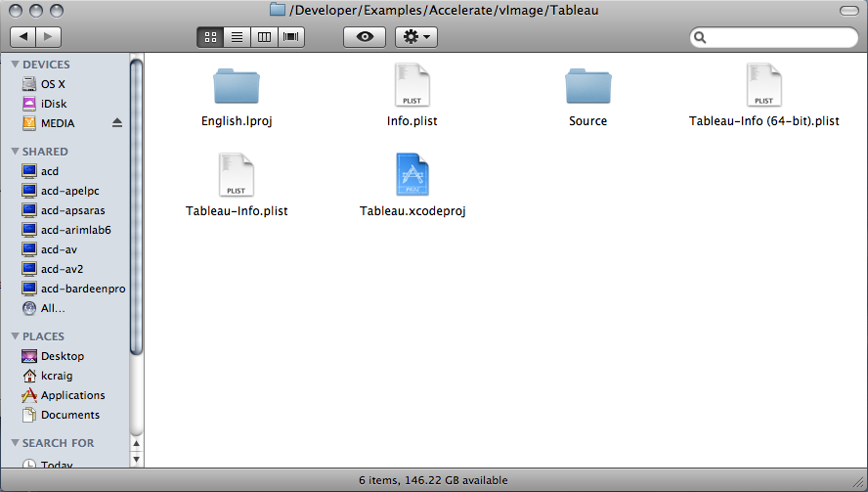This screenshot has width=868, height=492.
Task: Click the Tableau.xcodeproj name label
Action: click(x=412, y=210)
